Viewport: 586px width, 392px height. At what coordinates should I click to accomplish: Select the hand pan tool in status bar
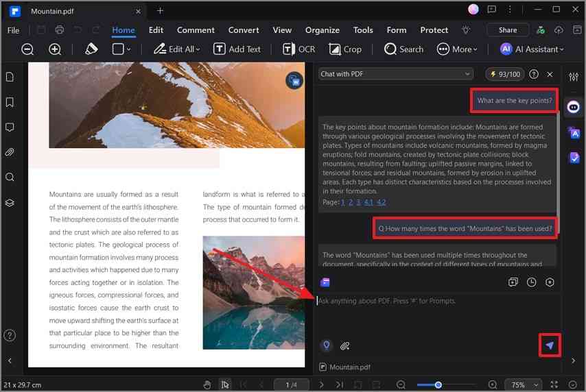(x=207, y=384)
